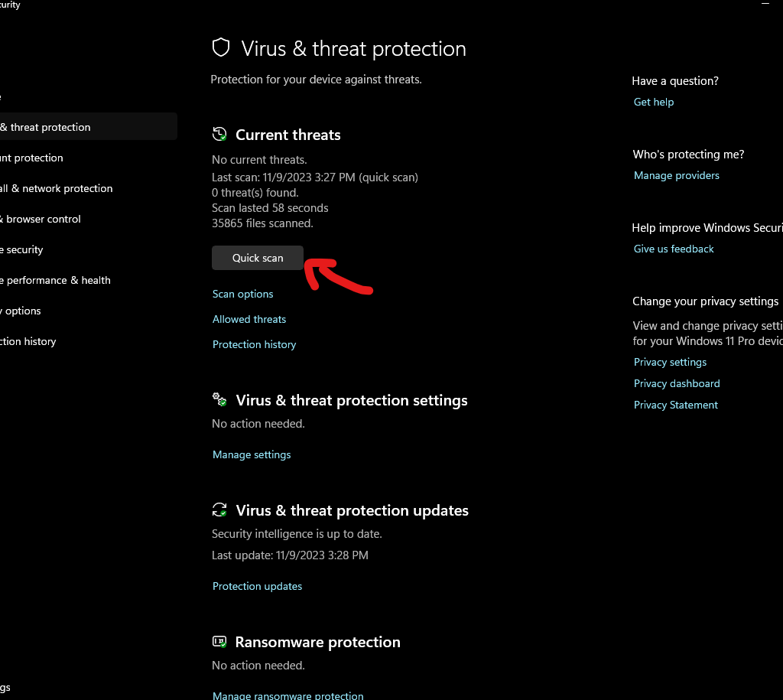The image size is (783, 700).
Task: Click Give us feedback link
Action: point(674,249)
